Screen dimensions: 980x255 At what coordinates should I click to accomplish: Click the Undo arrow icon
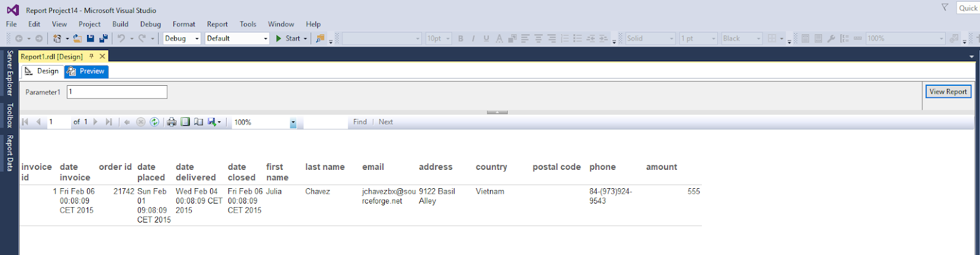(121, 39)
